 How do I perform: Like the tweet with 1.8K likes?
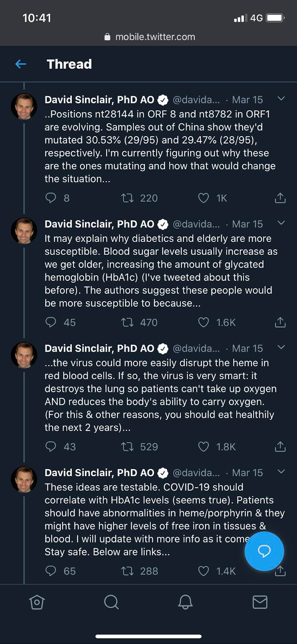[x=204, y=446]
